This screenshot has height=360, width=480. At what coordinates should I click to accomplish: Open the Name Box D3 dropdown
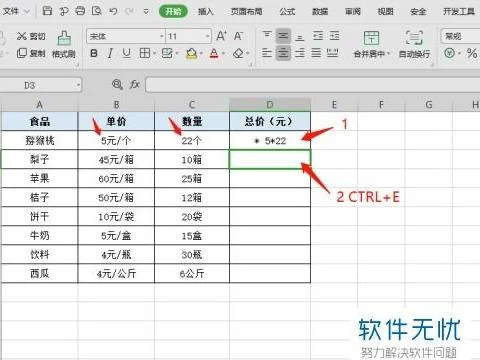click(x=78, y=85)
